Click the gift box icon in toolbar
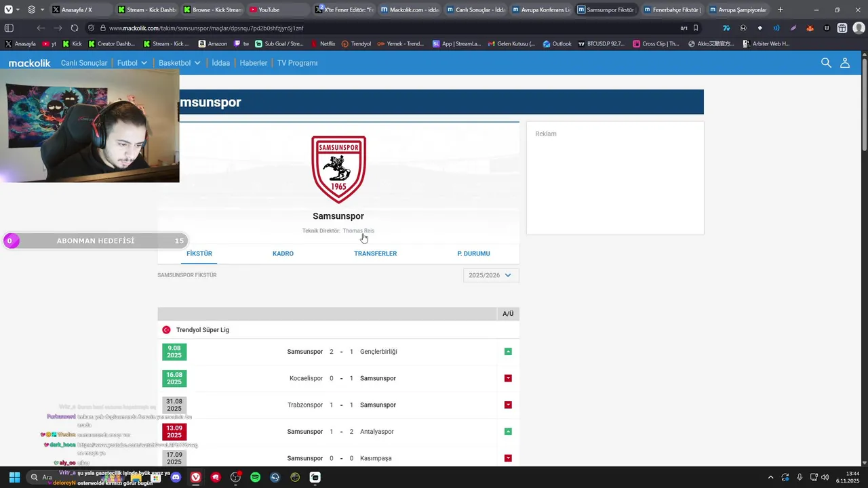 tap(842, 28)
